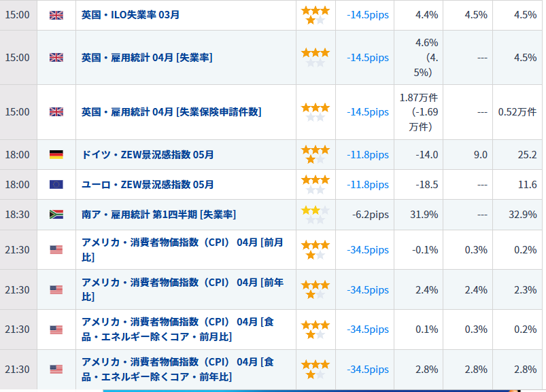
Task: Click the US flag beside CPI 04月 [前月比]
Action: 56,250
